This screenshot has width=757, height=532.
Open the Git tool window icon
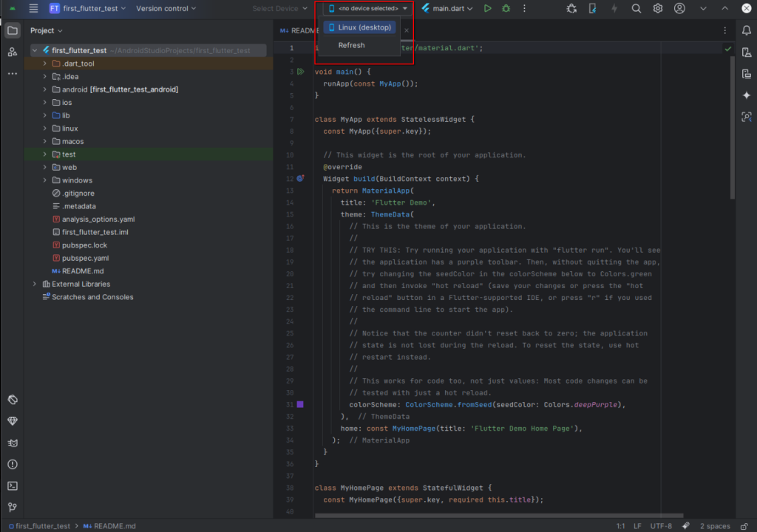point(13,507)
